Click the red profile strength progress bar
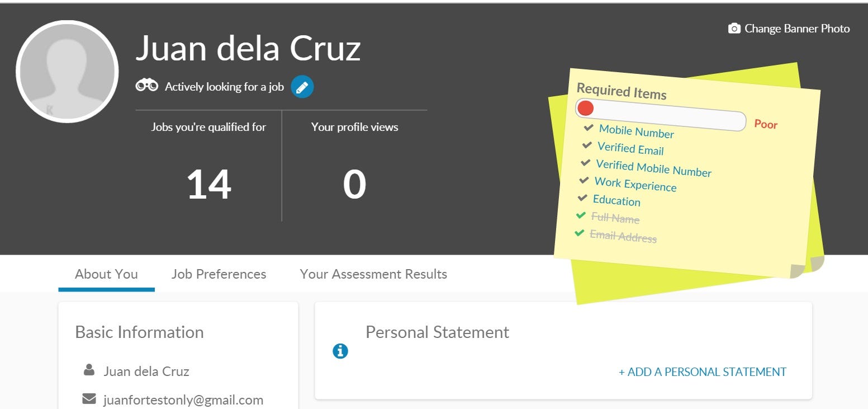This screenshot has height=409, width=868. [x=660, y=115]
